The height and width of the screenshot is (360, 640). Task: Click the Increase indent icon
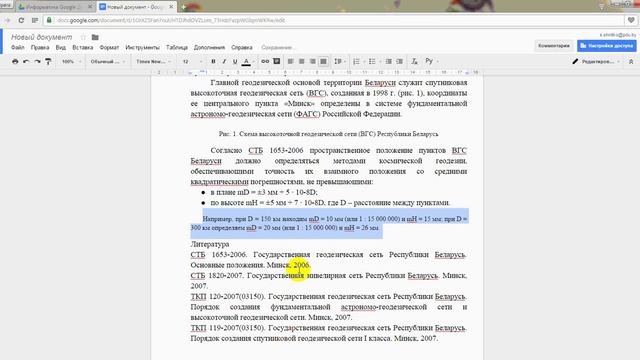(400, 62)
